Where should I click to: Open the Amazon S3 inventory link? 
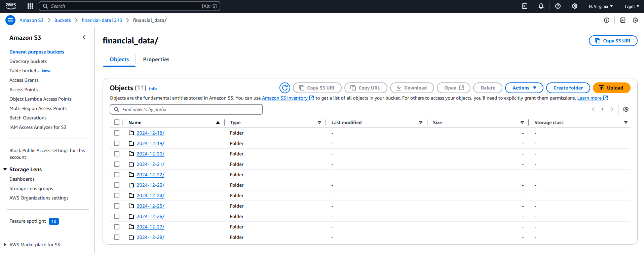[x=285, y=98]
